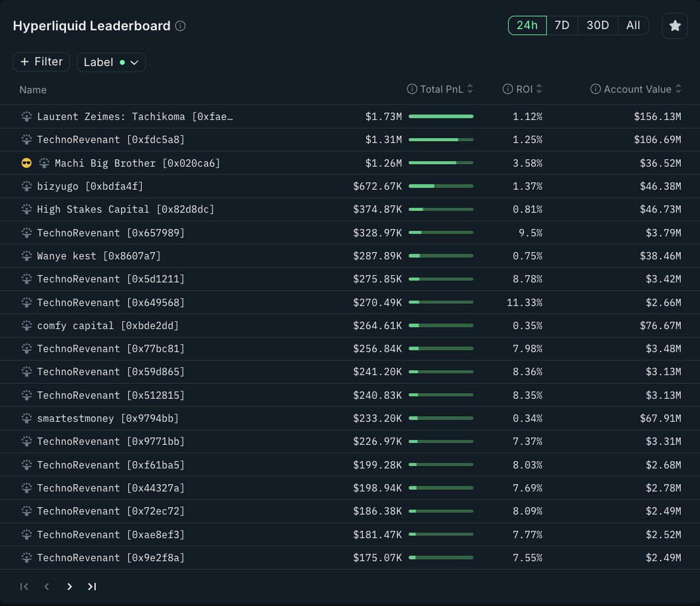This screenshot has height=606, width=700.
Task: Go to first page arrow
Action: pos(25,587)
